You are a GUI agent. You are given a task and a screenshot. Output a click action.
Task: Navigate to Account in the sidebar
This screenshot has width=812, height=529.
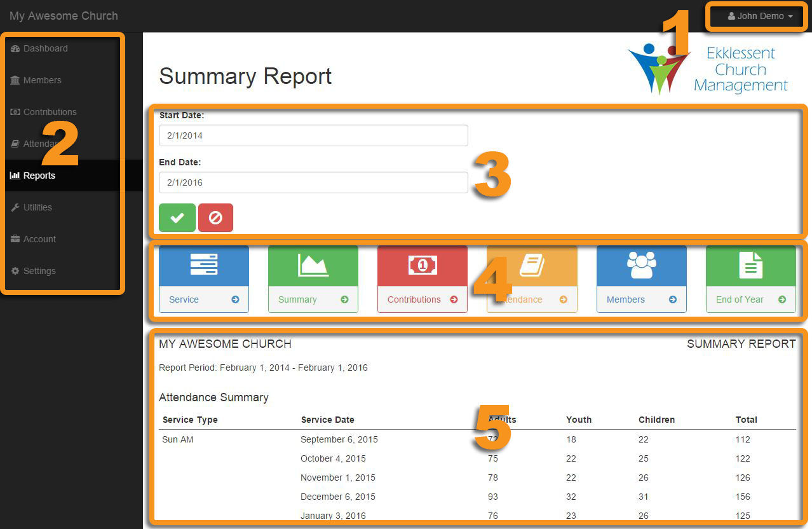[39, 239]
